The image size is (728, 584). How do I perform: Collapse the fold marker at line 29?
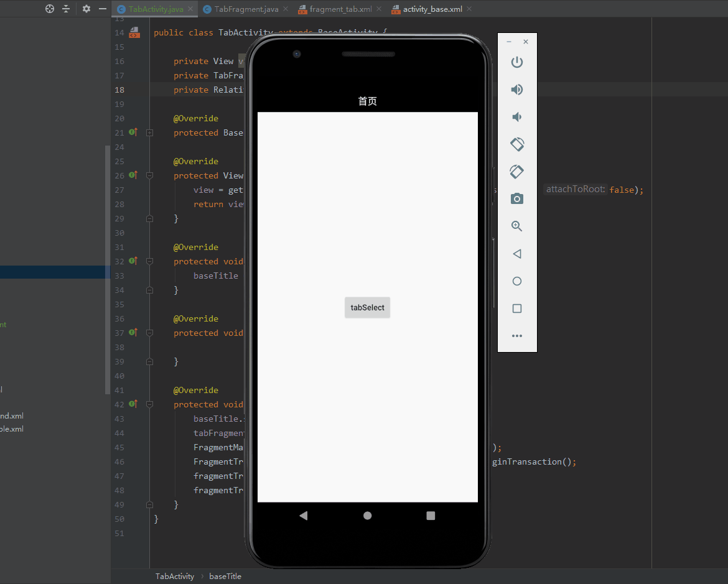(149, 219)
